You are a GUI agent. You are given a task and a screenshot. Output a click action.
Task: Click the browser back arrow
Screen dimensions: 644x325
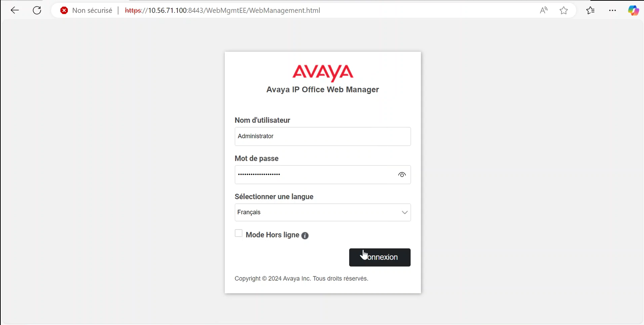pyautogui.click(x=15, y=10)
